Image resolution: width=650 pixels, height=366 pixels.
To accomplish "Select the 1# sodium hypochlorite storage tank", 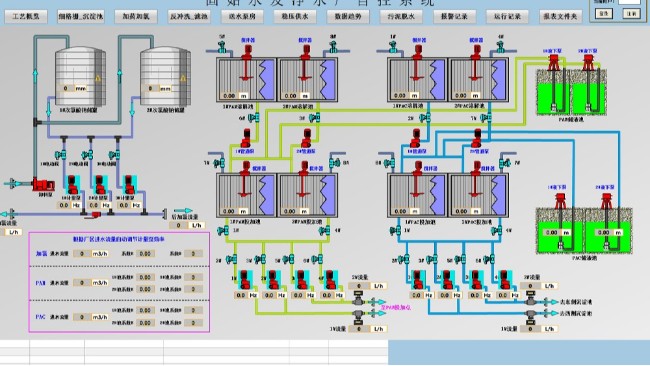I will tap(80, 76).
